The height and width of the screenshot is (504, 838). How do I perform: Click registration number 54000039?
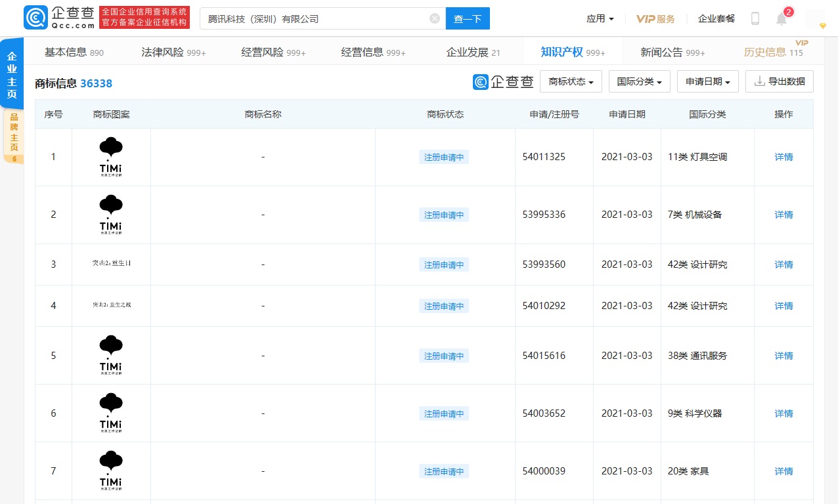[x=544, y=471]
